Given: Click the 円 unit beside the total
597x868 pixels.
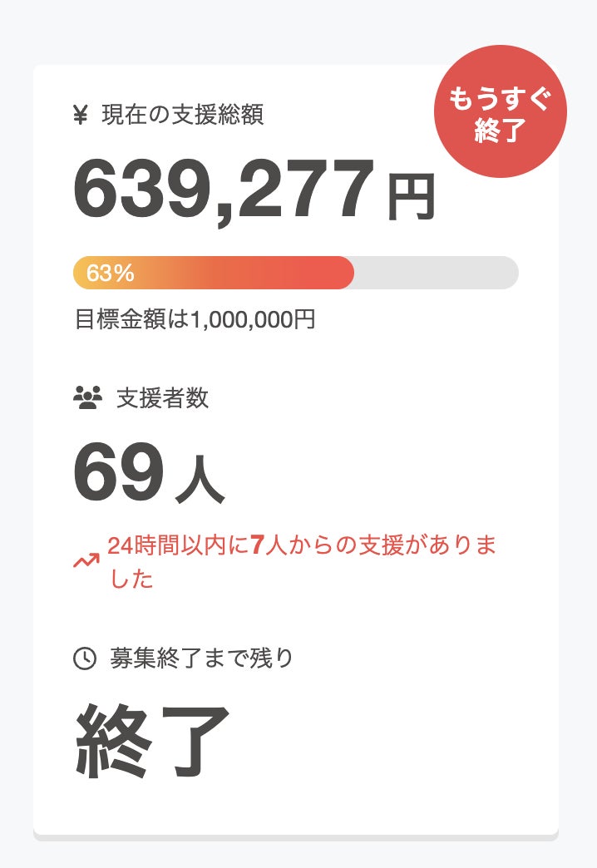Looking at the screenshot, I should coord(411,197).
